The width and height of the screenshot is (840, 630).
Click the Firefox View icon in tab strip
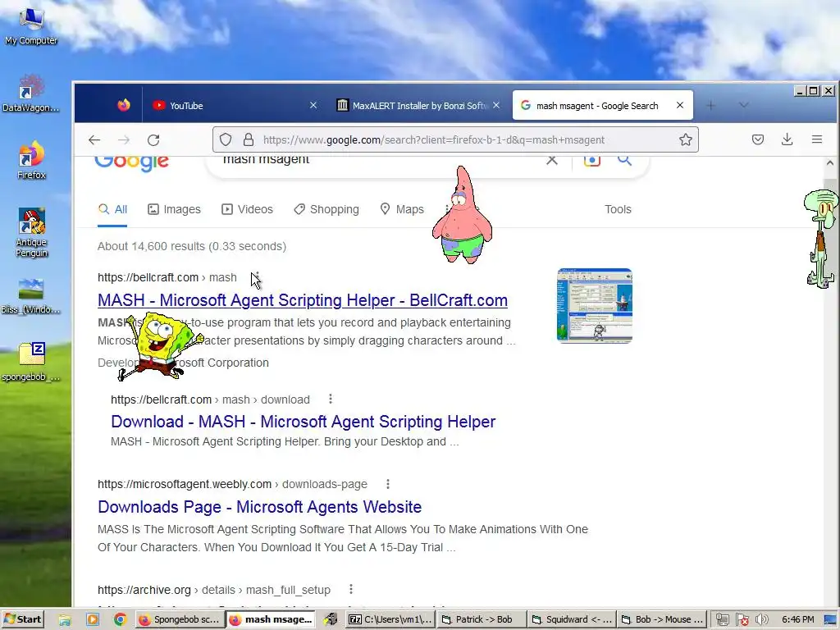coord(124,105)
